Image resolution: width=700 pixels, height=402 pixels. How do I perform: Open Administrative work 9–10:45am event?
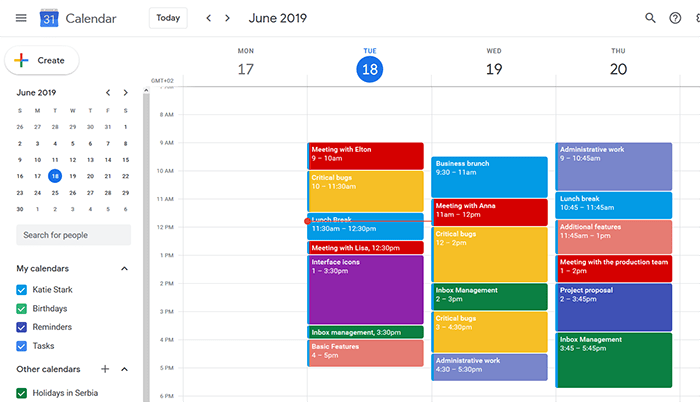613,167
